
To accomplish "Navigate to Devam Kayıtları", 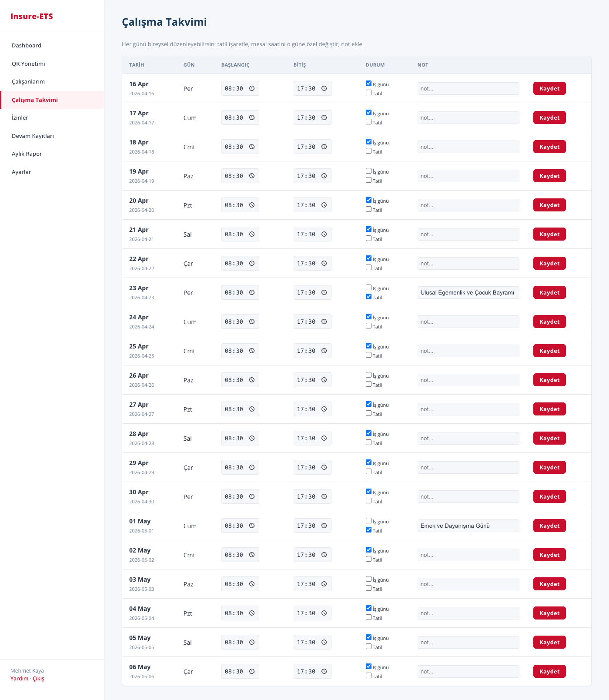I will point(33,136).
